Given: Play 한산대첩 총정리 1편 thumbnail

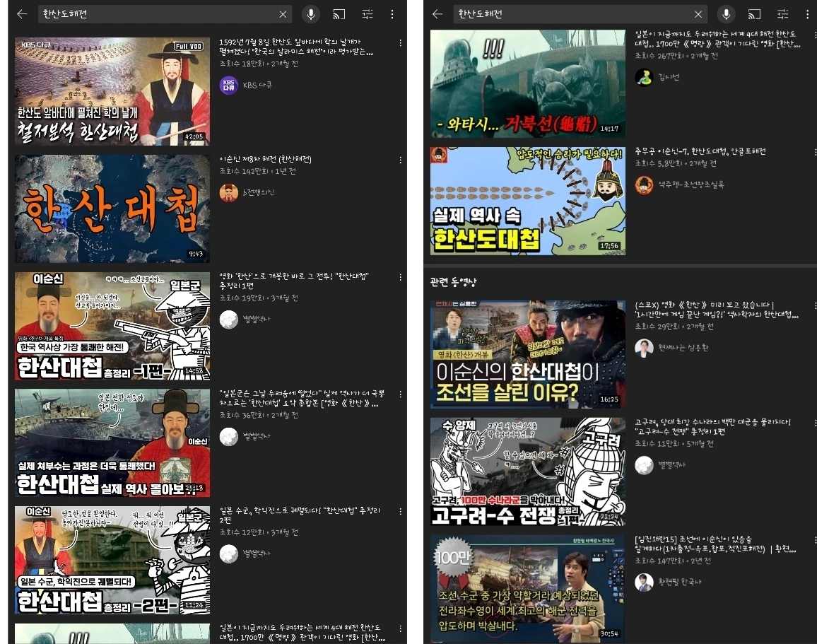Looking at the screenshot, I should (112, 326).
